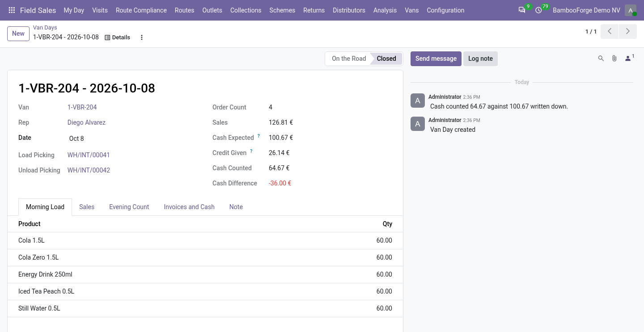Go to next record arrow
Viewport: 644px width, 332px height.
coord(628,31)
